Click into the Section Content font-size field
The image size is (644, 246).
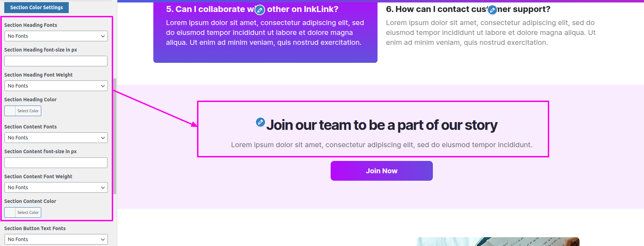coord(56,163)
